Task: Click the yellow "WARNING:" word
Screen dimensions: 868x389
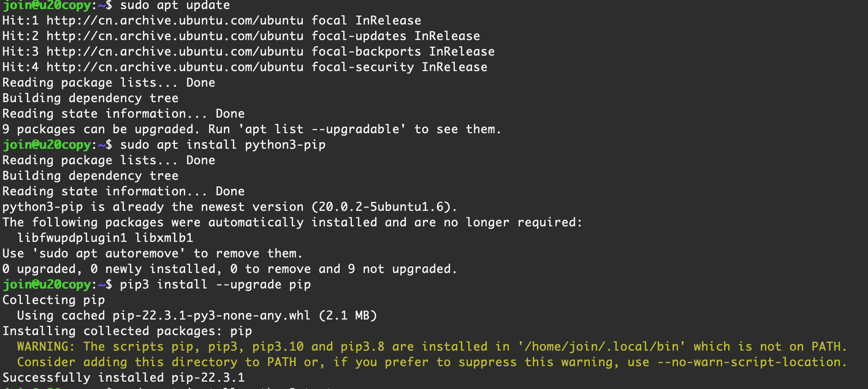Action: tap(46, 347)
